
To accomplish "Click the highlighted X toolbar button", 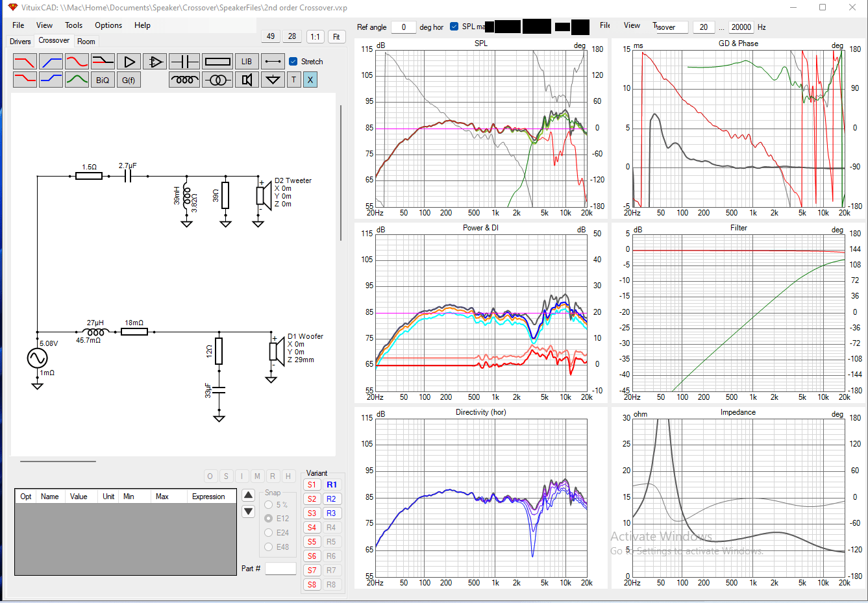I will pos(310,80).
